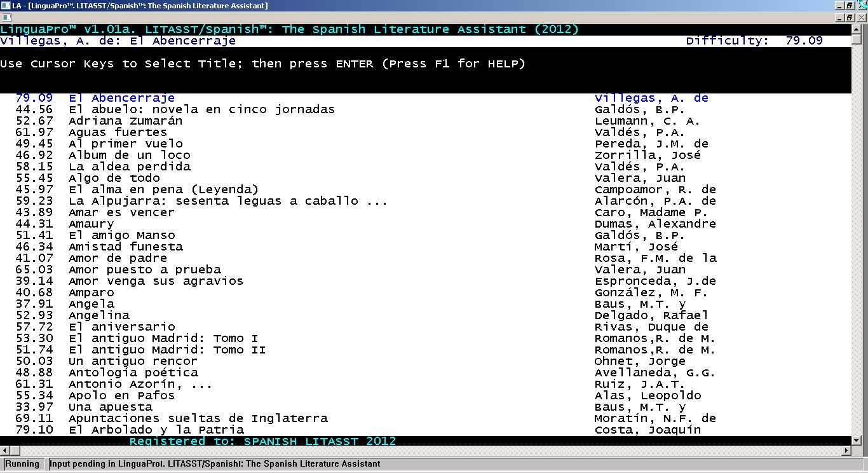
Task: Select the title Apolo en Pafos
Action: (121, 395)
